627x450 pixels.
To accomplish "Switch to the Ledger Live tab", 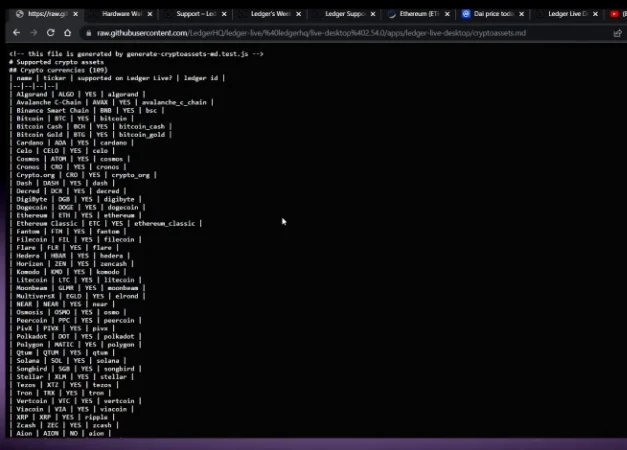I will click(x=567, y=14).
